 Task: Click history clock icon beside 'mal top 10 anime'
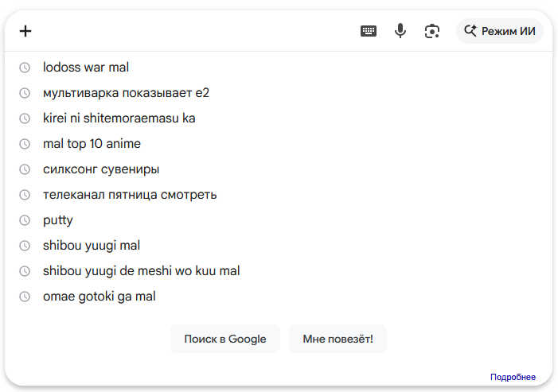pos(25,144)
